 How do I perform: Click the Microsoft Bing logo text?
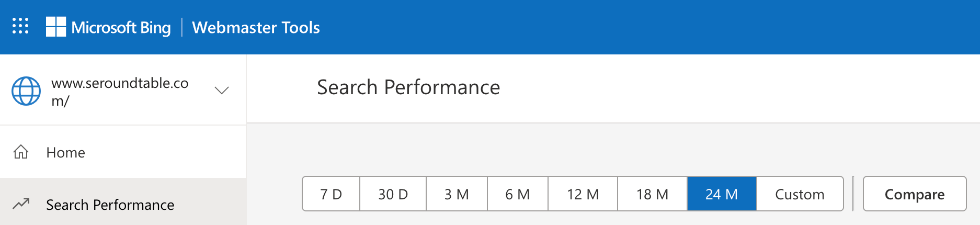pos(121,27)
